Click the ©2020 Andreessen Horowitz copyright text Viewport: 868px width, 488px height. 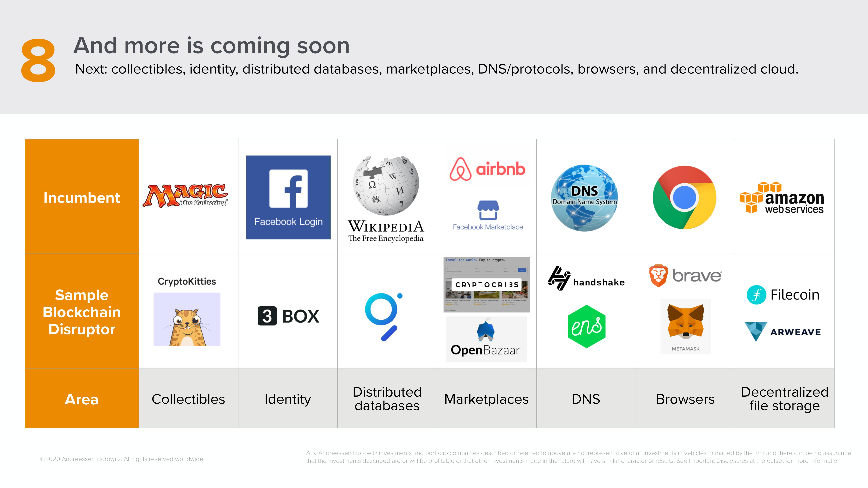tap(122, 459)
